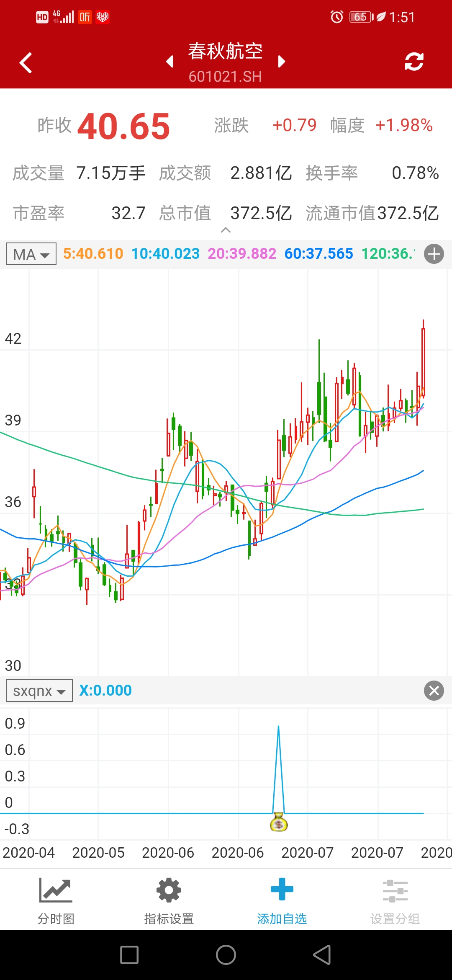Switch to next stock with right triangle
This screenshot has height=980, width=452.
(x=282, y=62)
